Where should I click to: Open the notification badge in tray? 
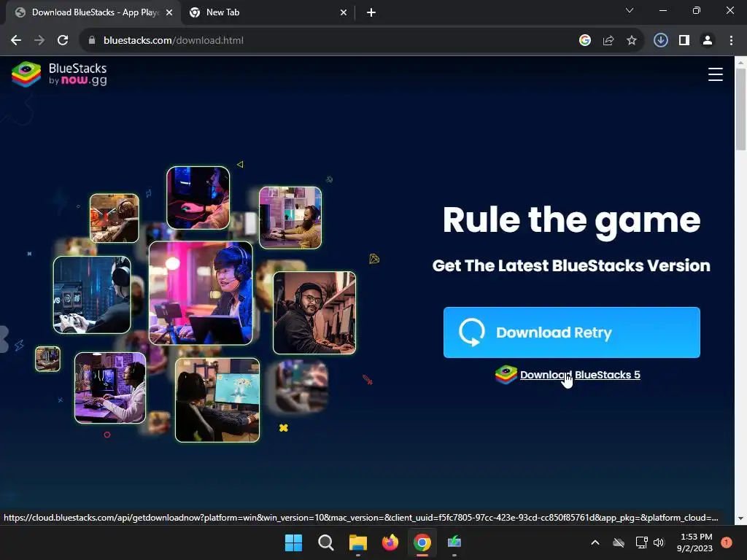[x=727, y=542]
